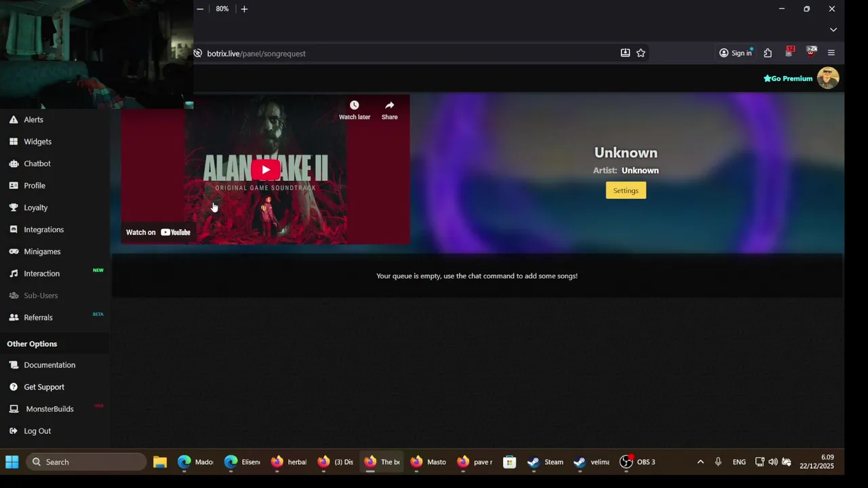Viewport: 868px width, 488px height.
Task: Switch to the Steam taskbar window
Action: click(x=545, y=462)
